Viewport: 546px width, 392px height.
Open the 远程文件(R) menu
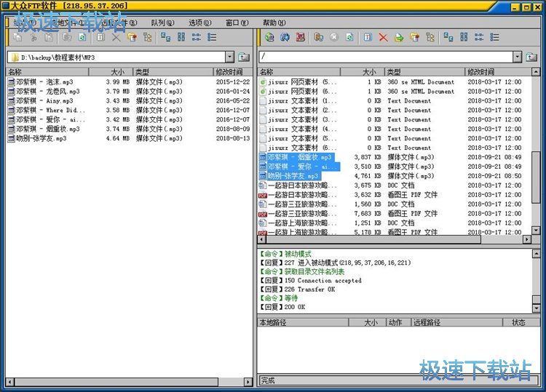coord(119,23)
